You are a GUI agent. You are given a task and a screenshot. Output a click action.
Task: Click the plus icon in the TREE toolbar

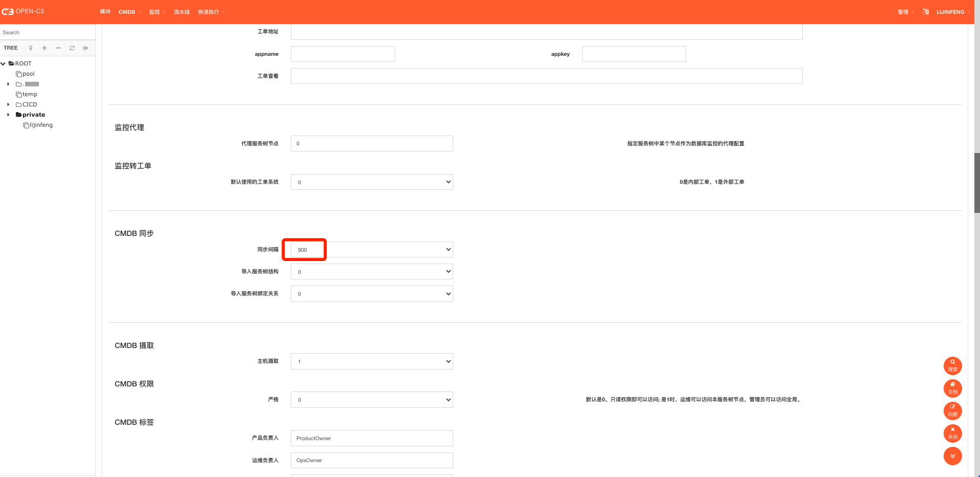pos(45,48)
